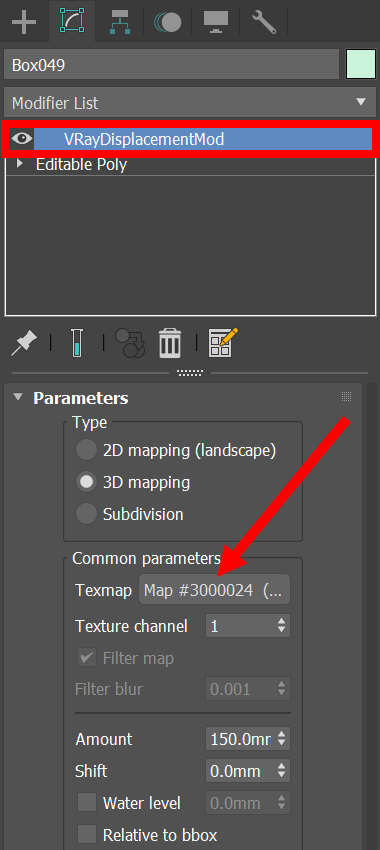Open Configure Modifier Sets icon
Viewport: 380px width, 850px height.
tap(223, 344)
